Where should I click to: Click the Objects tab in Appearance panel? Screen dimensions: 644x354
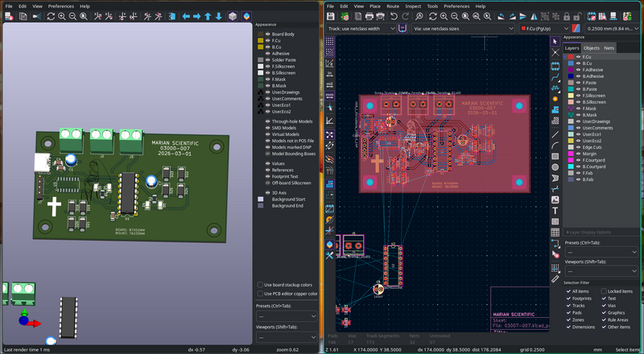click(x=592, y=48)
